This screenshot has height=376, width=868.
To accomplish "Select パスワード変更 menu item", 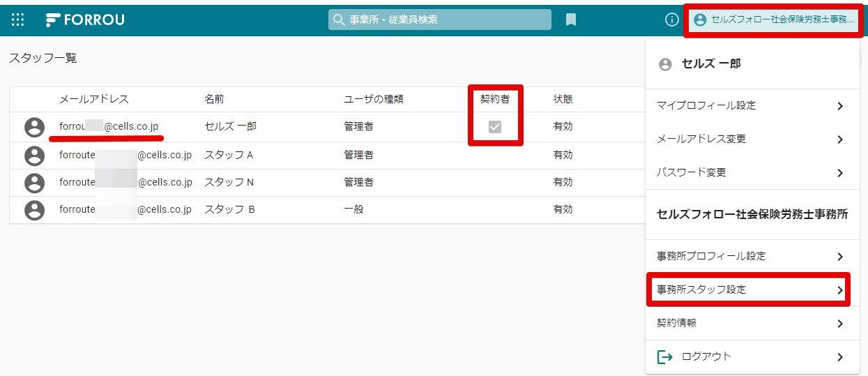I will click(752, 172).
